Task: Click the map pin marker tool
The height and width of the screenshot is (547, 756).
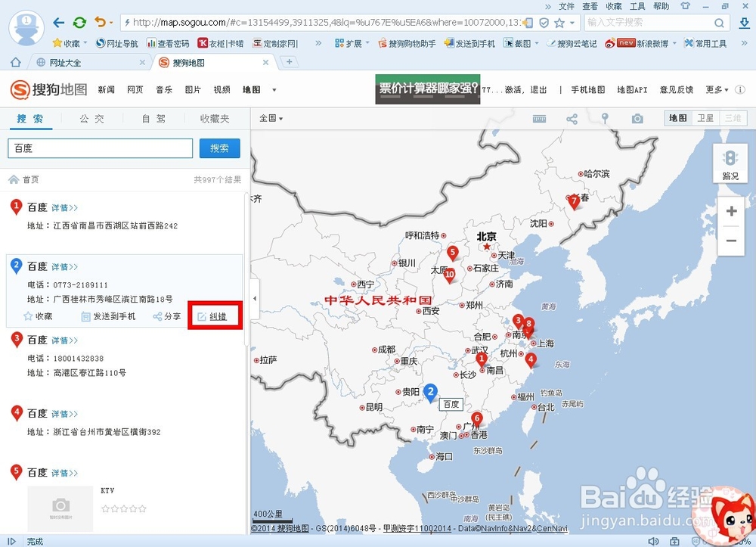Action: click(x=605, y=118)
